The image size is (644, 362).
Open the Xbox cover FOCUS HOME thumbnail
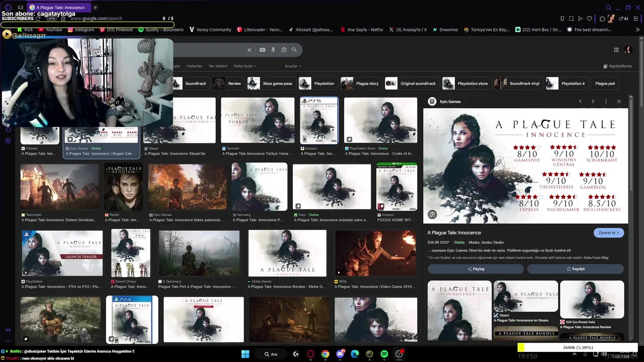(x=396, y=187)
